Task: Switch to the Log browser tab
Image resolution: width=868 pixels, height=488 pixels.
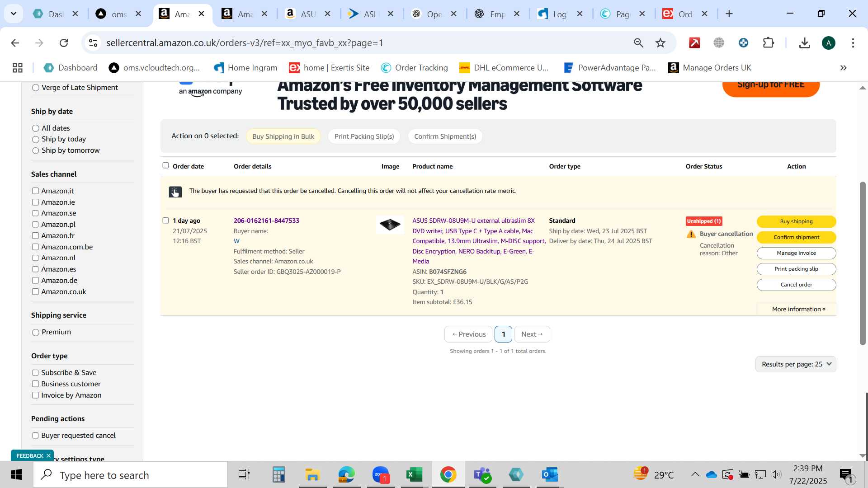Action: tap(560, 14)
